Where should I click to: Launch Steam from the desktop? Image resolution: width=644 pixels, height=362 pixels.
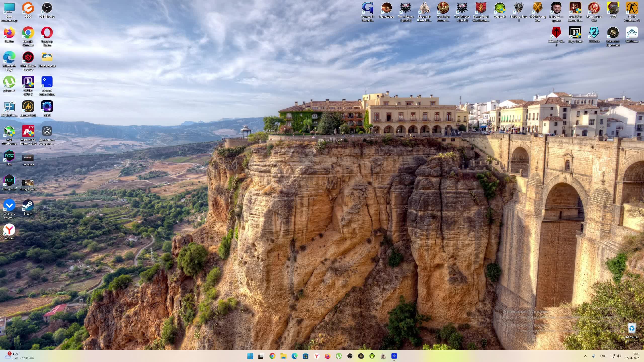[28, 205]
